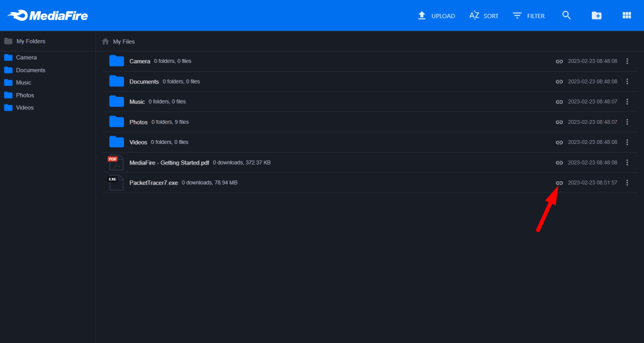Click the Camera row folder icon

point(116,61)
